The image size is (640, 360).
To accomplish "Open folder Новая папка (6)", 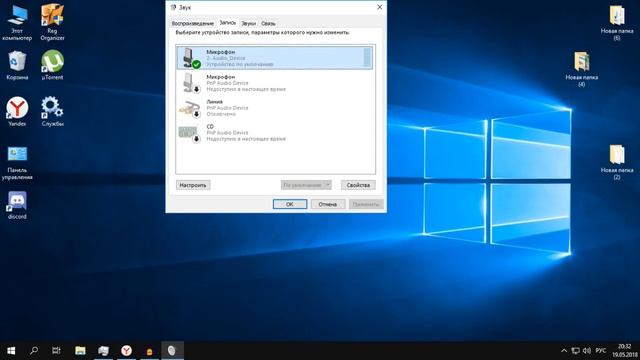I will 617,23.
